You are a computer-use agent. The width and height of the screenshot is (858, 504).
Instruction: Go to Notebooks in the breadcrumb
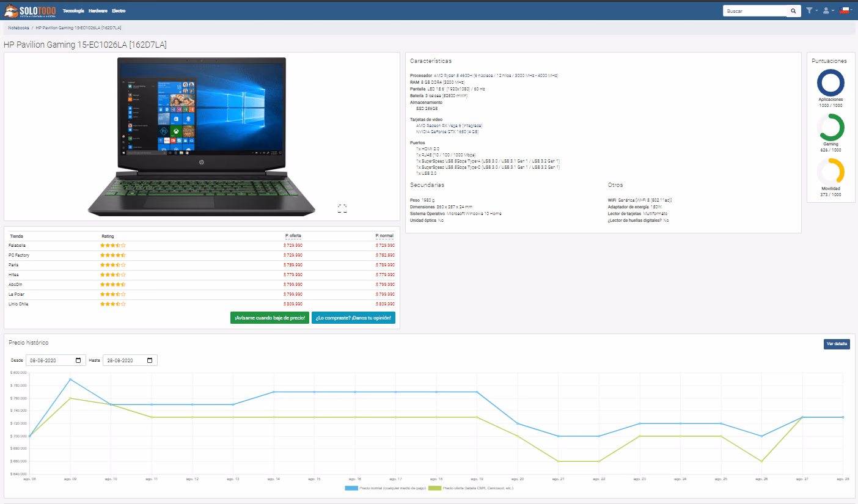(x=18, y=28)
